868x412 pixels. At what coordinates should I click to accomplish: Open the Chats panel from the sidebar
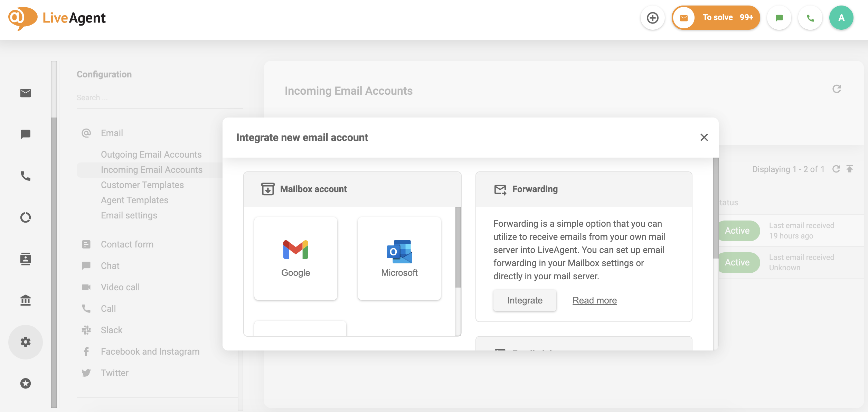(25, 134)
